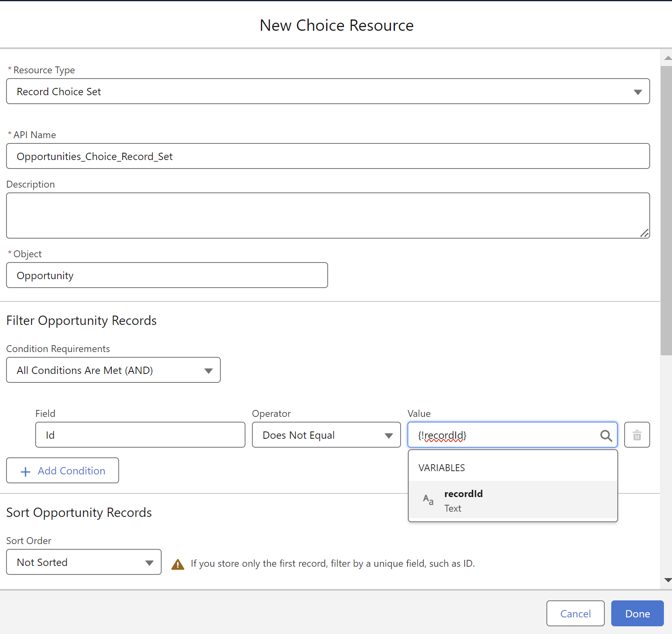Image resolution: width=672 pixels, height=634 pixels.
Task: Open the Condition Requirements dropdown
Action: pos(113,370)
